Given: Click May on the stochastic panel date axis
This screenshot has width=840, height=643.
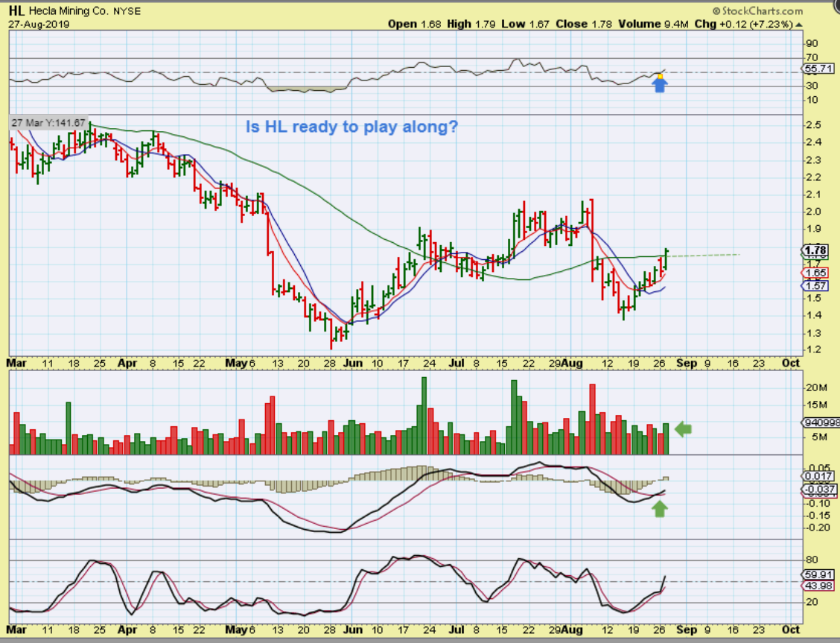Looking at the screenshot, I should click(237, 630).
